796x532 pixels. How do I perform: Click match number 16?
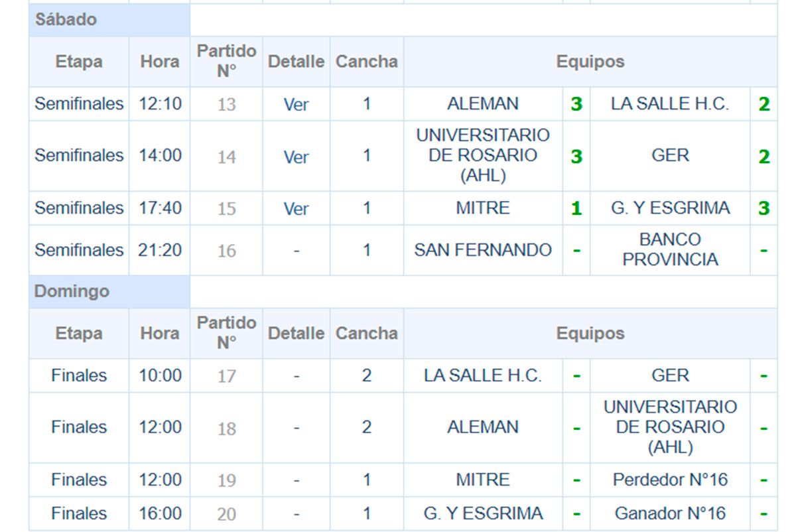click(226, 251)
